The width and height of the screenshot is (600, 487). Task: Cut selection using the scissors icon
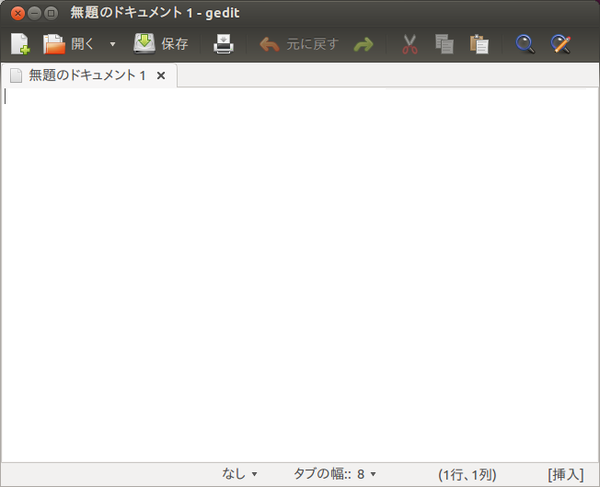pyautogui.click(x=410, y=44)
